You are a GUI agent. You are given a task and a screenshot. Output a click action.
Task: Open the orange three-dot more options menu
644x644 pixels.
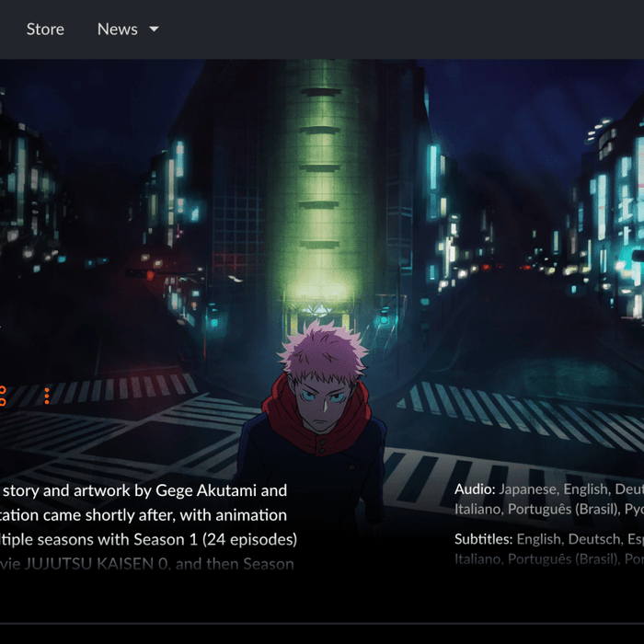tap(47, 397)
